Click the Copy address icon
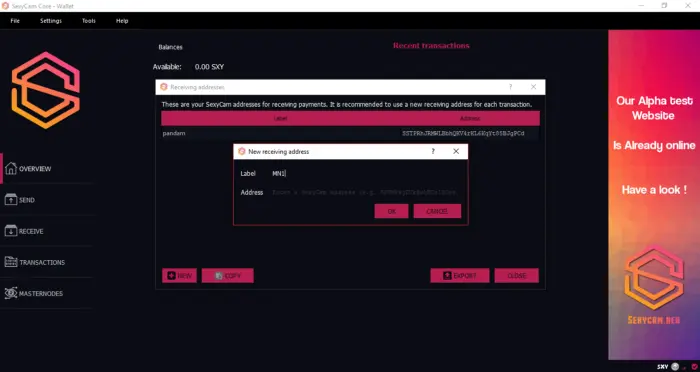Image resolution: width=700 pixels, height=372 pixels. pos(219,276)
